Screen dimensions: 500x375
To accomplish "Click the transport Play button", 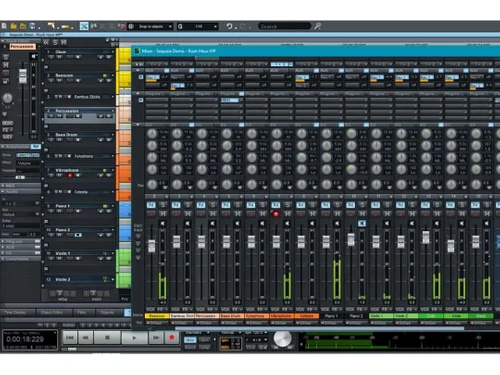I will [x=134, y=338].
